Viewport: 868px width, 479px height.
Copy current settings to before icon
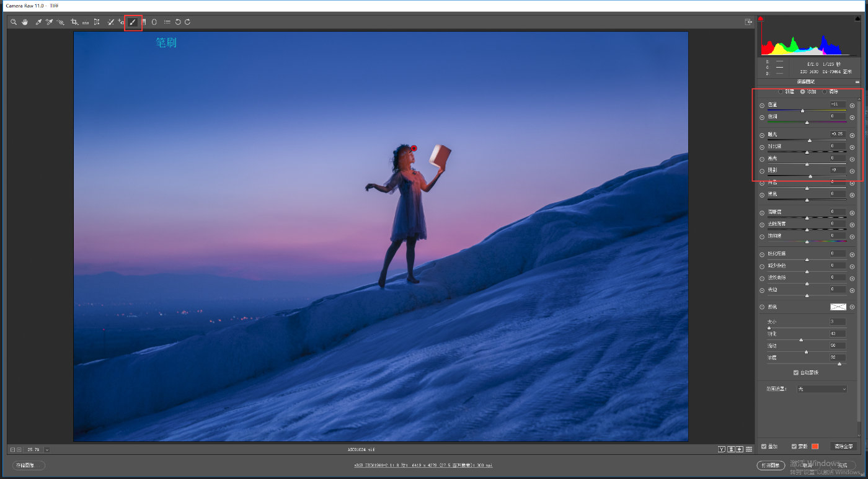pos(740,449)
